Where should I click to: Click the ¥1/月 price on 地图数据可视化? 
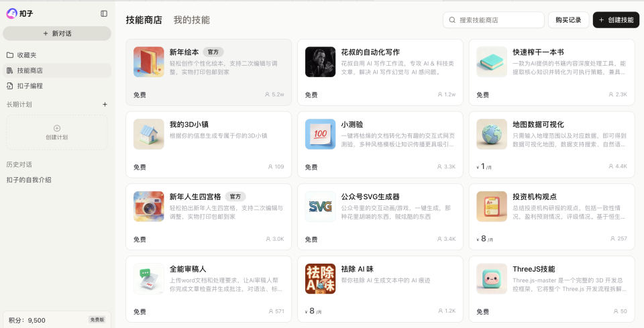pyautogui.click(x=484, y=166)
